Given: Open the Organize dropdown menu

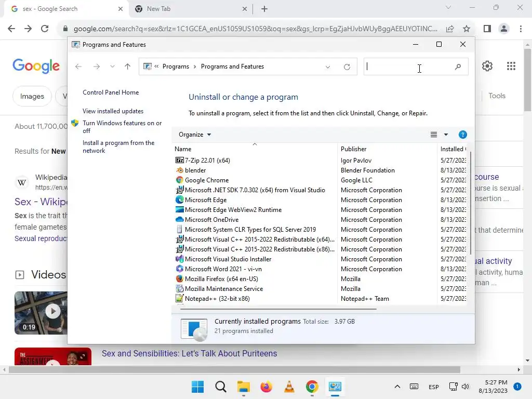Looking at the screenshot, I should [x=195, y=135].
